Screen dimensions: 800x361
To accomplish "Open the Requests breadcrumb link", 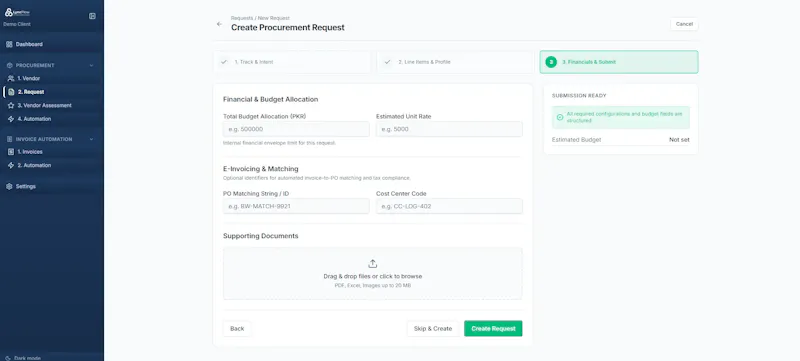I will point(241,18).
